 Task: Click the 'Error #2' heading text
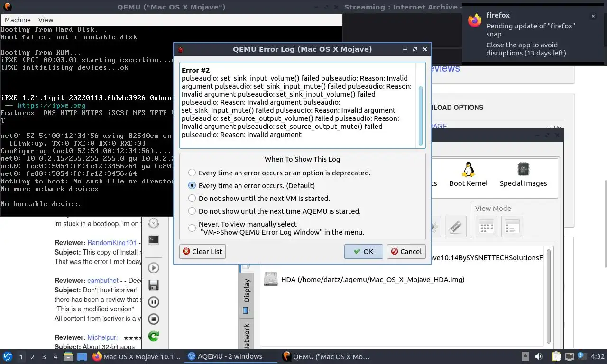click(195, 70)
